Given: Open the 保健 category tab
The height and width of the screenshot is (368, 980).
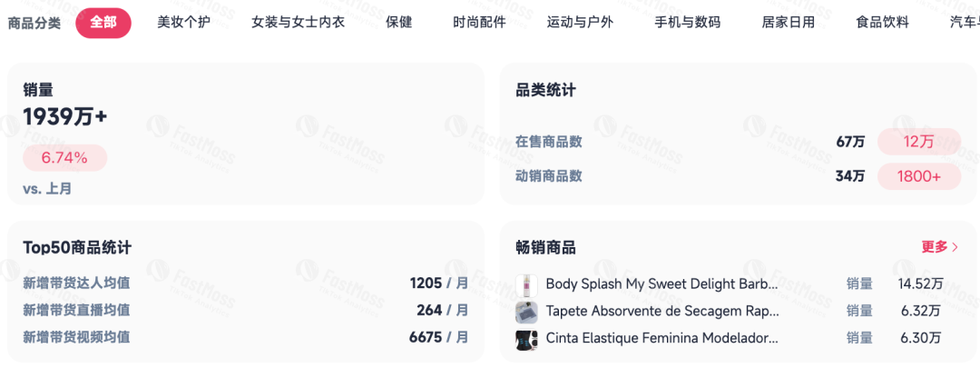Looking at the screenshot, I should click(x=398, y=22).
